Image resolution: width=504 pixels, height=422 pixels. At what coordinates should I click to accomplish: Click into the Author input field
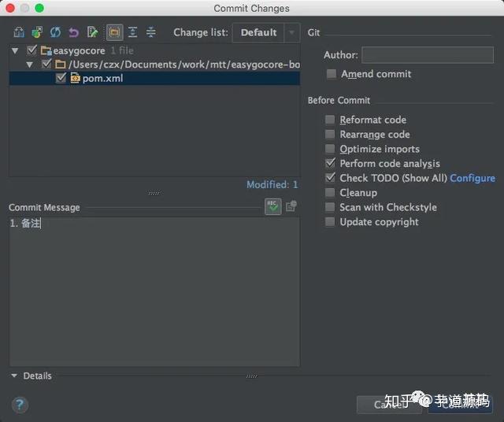tap(428, 55)
